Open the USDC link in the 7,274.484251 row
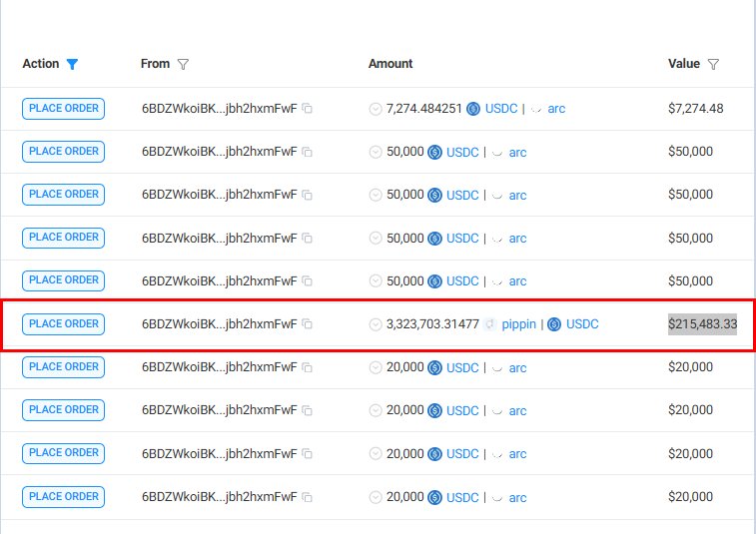Image resolution: width=756 pixels, height=534 pixels. [x=501, y=109]
